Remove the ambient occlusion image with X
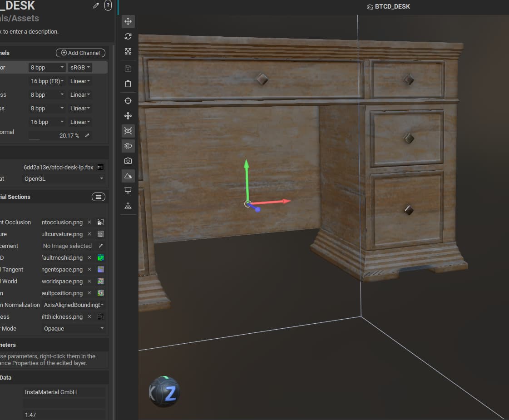This screenshot has width=509, height=420. pyautogui.click(x=89, y=222)
